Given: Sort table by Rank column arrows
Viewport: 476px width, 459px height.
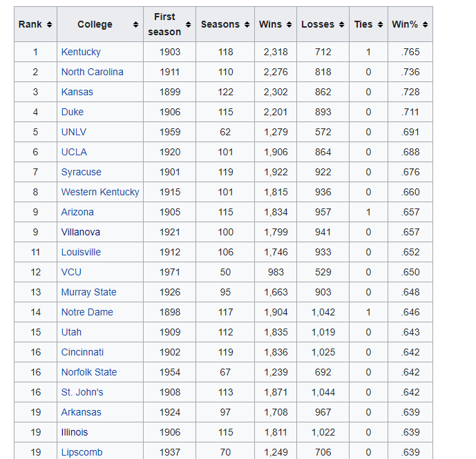Looking at the screenshot, I should [50, 25].
